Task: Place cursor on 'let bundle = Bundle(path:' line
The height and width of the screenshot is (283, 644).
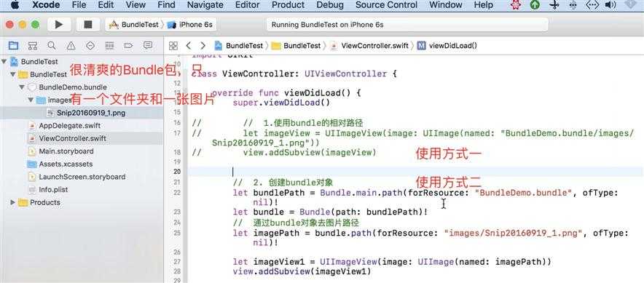Action: click(330, 212)
